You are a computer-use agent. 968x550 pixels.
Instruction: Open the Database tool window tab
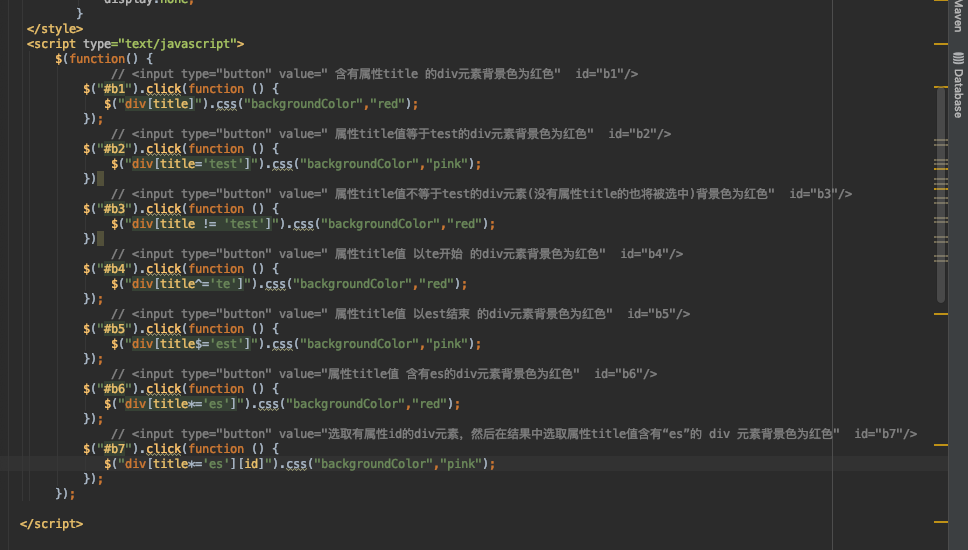pos(958,85)
